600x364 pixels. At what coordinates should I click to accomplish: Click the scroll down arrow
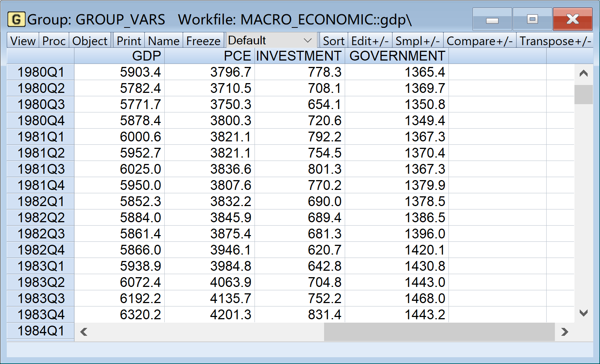pyautogui.click(x=583, y=313)
